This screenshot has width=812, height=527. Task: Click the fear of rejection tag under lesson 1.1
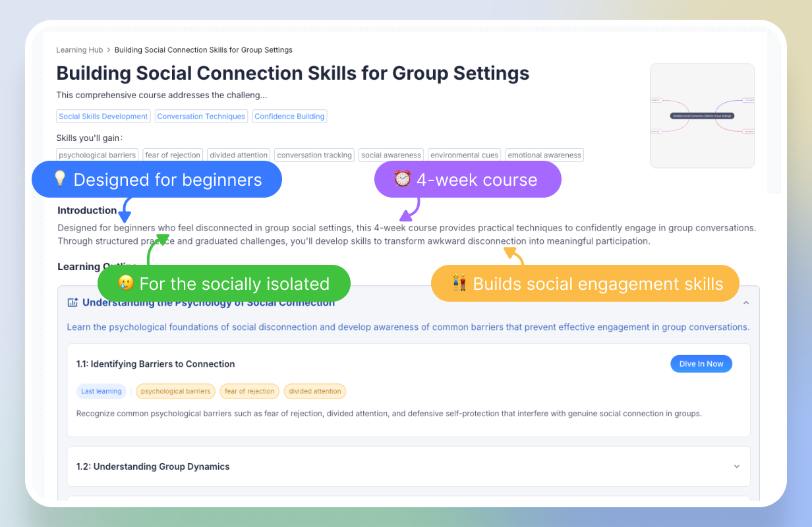pyautogui.click(x=249, y=391)
